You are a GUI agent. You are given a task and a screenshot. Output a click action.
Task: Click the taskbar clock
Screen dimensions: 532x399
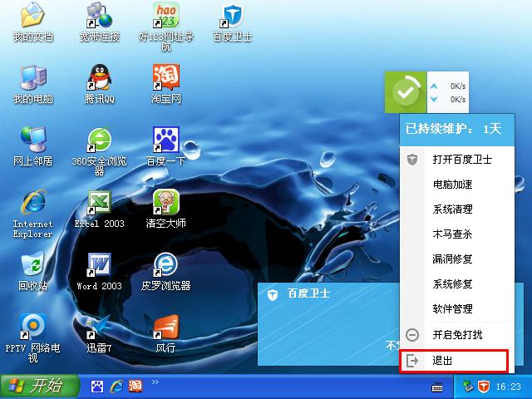pyautogui.click(x=508, y=387)
